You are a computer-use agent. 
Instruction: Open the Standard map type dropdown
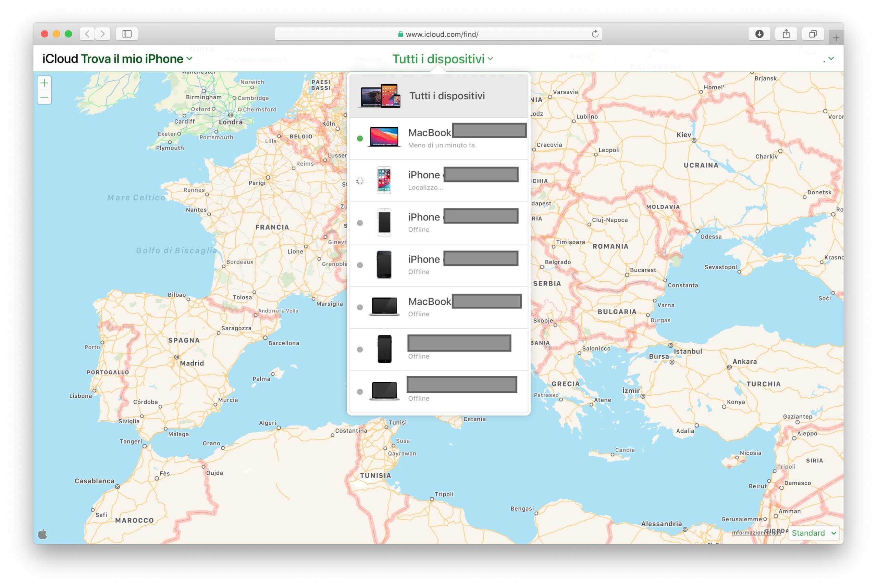click(813, 533)
